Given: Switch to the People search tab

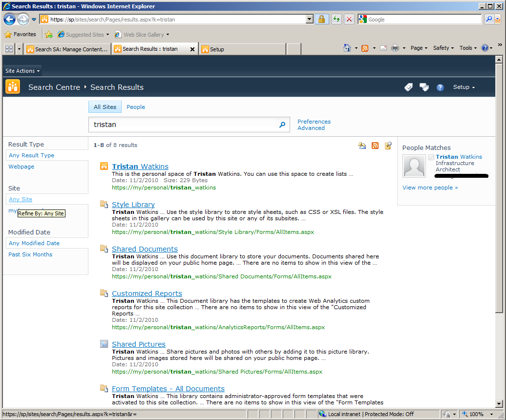Looking at the screenshot, I should pyautogui.click(x=135, y=107).
